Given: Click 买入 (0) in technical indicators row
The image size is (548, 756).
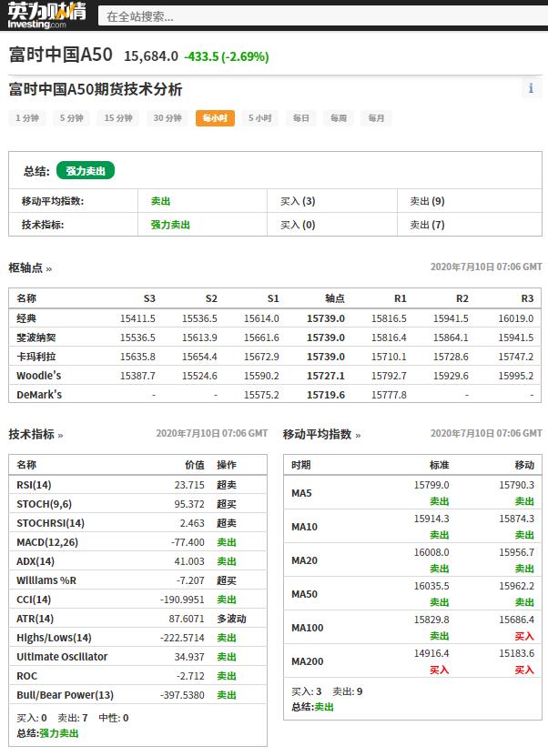Looking at the screenshot, I should [x=298, y=225].
